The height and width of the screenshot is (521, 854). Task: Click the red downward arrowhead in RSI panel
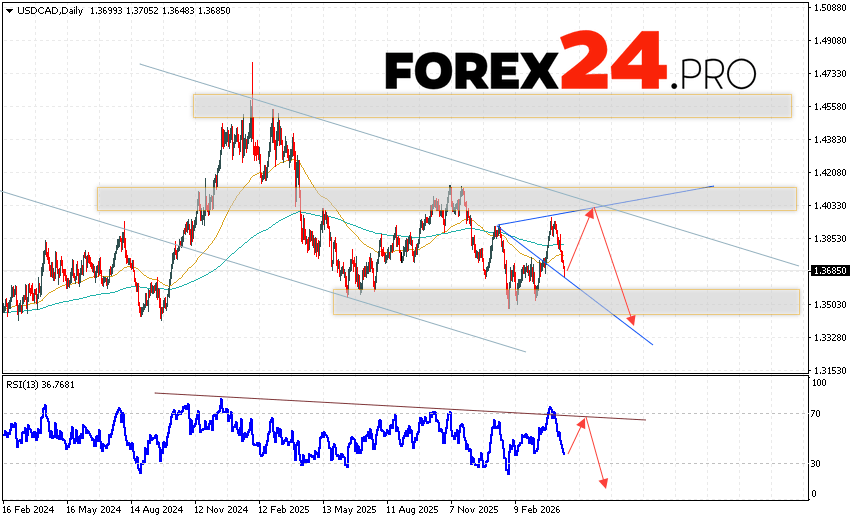point(604,485)
